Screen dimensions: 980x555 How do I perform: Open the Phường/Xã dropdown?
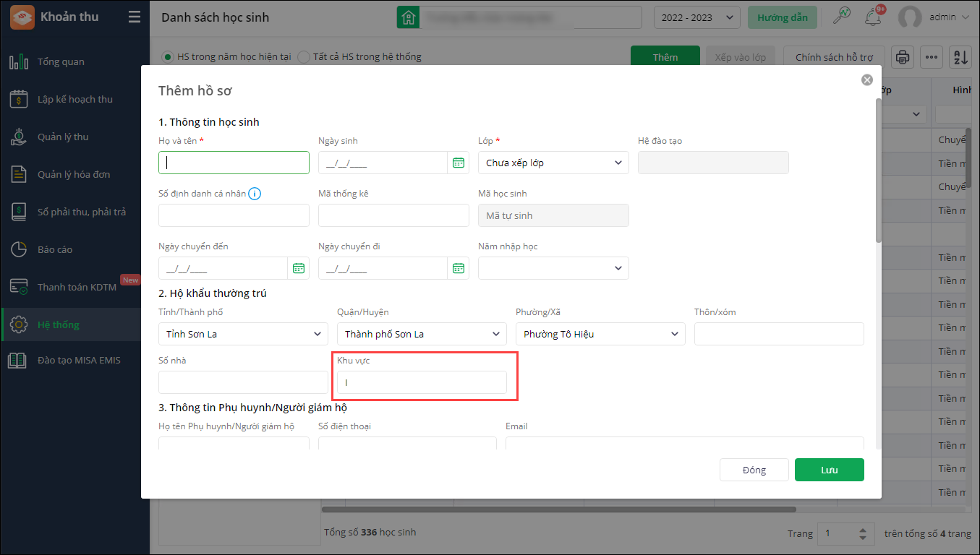click(600, 334)
